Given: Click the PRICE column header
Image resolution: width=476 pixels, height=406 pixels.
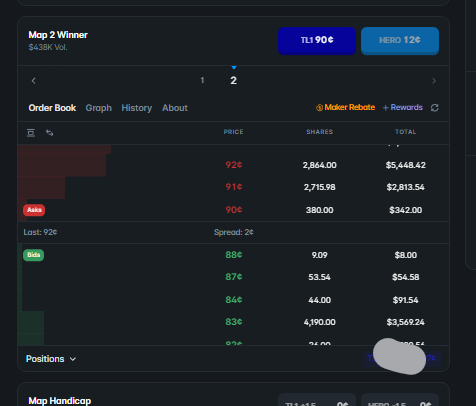Looking at the screenshot, I should pyautogui.click(x=233, y=132).
